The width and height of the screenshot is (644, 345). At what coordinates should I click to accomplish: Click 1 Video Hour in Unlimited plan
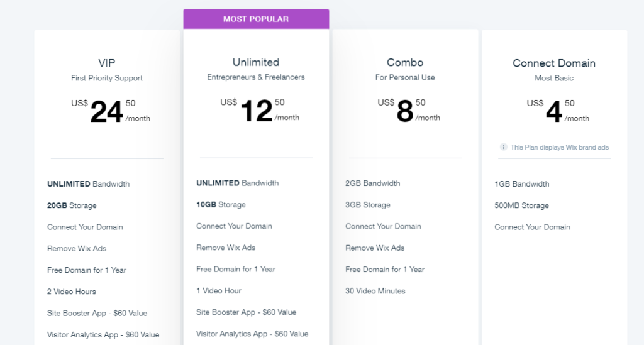point(219,291)
